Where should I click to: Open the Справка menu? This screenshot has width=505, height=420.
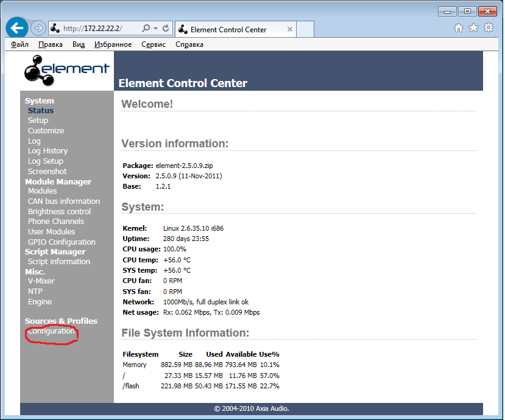[x=189, y=44]
